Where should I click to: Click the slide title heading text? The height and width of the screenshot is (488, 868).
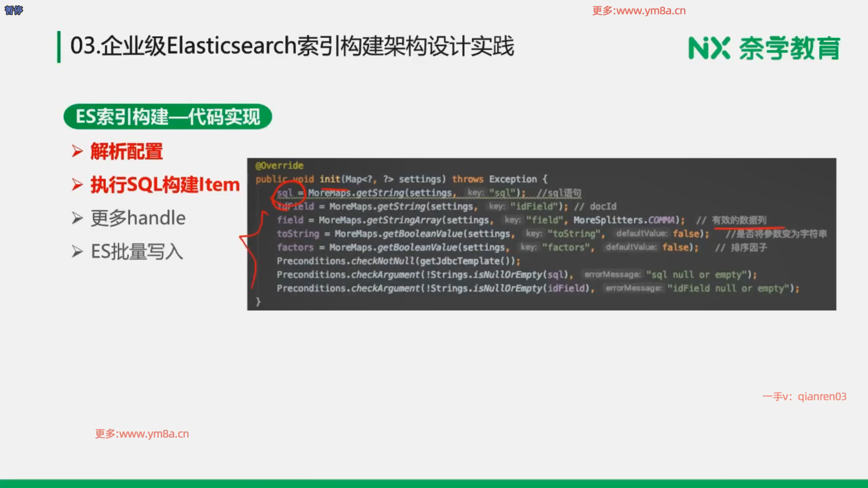click(x=292, y=46)
